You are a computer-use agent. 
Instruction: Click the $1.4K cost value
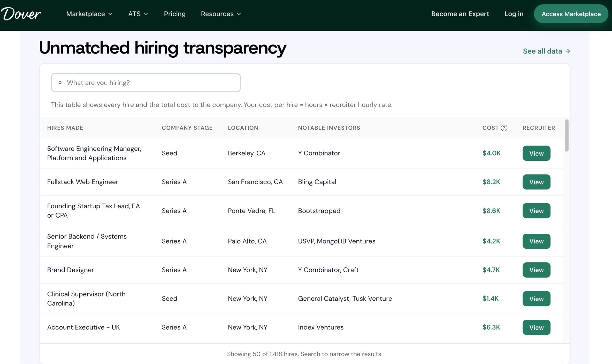coord(490,299)
